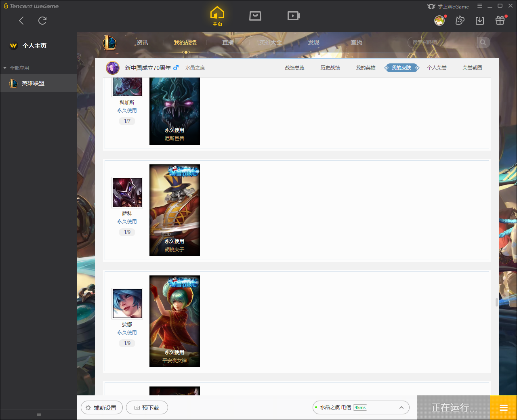The image size is (517, 420).
Task: Click the summoner profile avatar
Action: [x=113, y=68]
